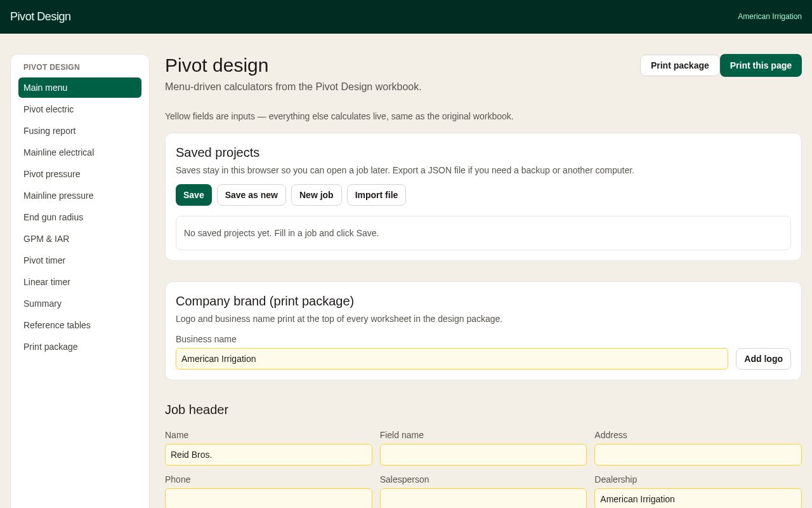Image resolution: width=812 pixels, height=508 pixels.
Task: Start a New job
Action: [x=317, y=195]
